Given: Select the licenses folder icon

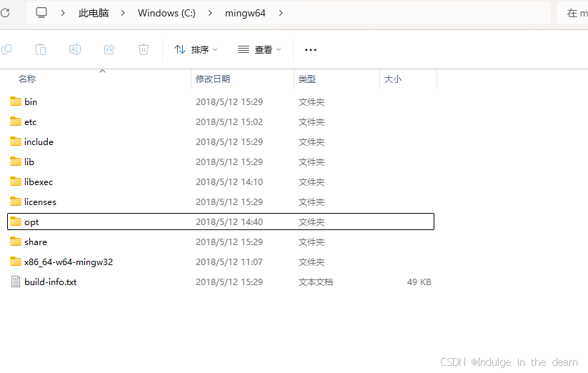Looking at the screenshot, I should pos(16,202).
